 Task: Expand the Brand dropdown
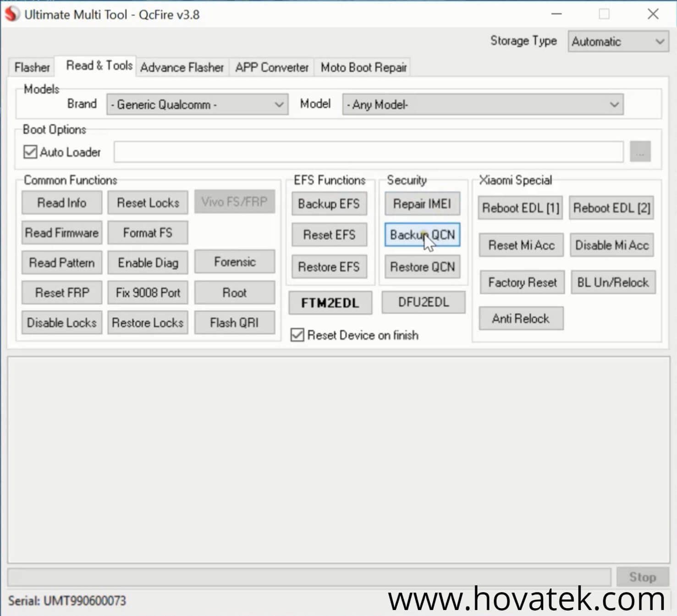pyautogui.click(x=197, y=104)
